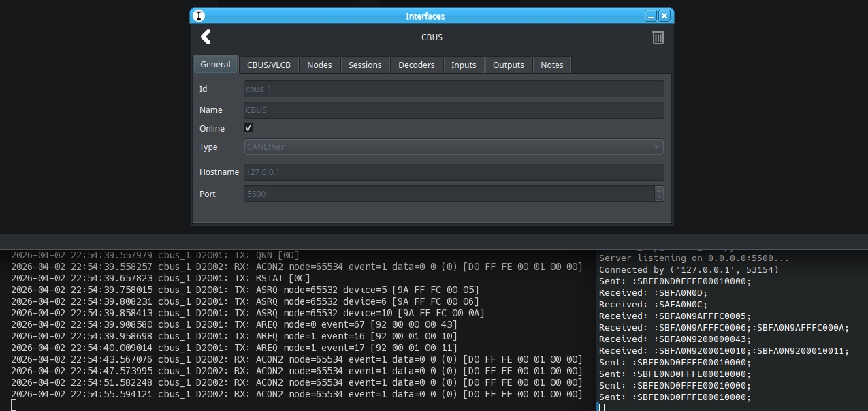Select the Sessions tab

[x=365, y=65]
